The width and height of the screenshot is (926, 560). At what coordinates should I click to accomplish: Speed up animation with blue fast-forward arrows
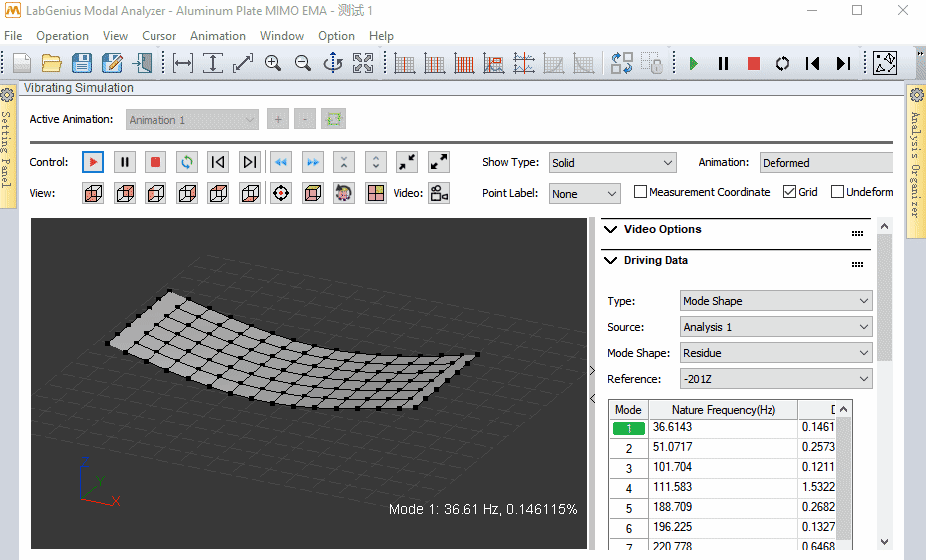pos(313,162)
